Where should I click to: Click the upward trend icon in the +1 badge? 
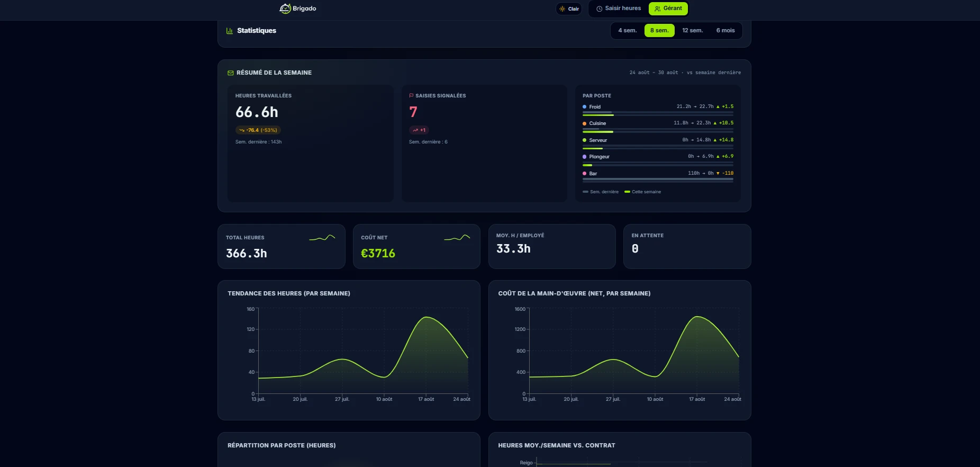click(x=415, y=130)
